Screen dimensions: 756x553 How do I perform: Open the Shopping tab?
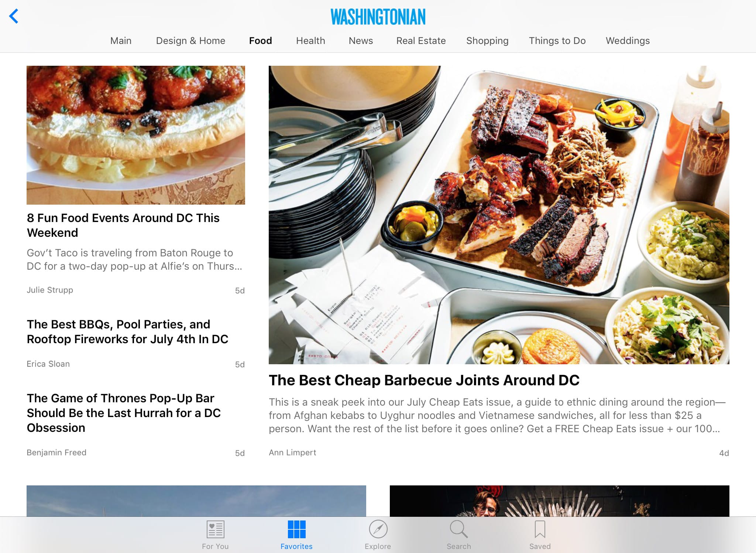(487, 41)
